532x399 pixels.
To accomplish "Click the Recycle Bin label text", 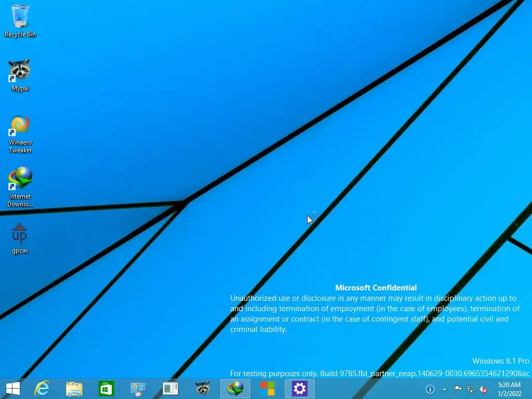I will coord(20,34).
